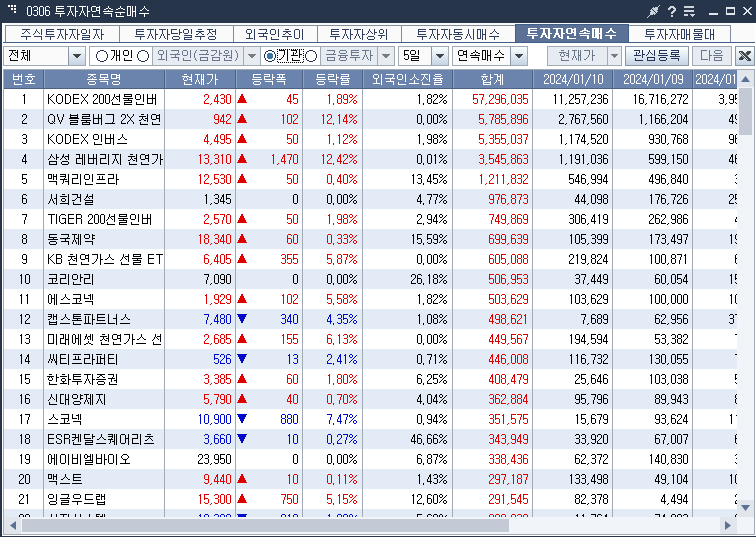This screenshot has width=756, height=537.
Task: Click the 다음 button
Action: point(712,56)
